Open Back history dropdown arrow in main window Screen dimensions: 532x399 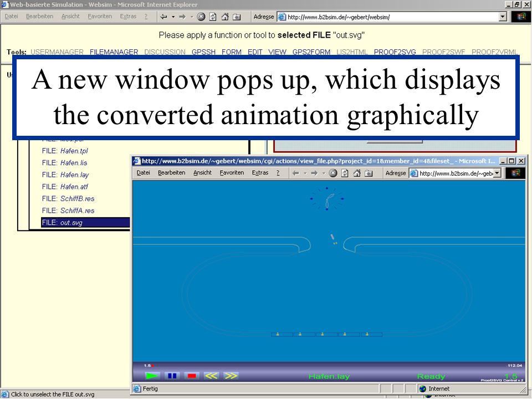[173, 17]
